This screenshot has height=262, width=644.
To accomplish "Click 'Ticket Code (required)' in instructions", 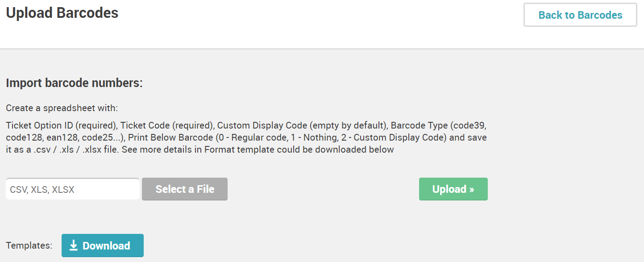I will click(167, 125).
